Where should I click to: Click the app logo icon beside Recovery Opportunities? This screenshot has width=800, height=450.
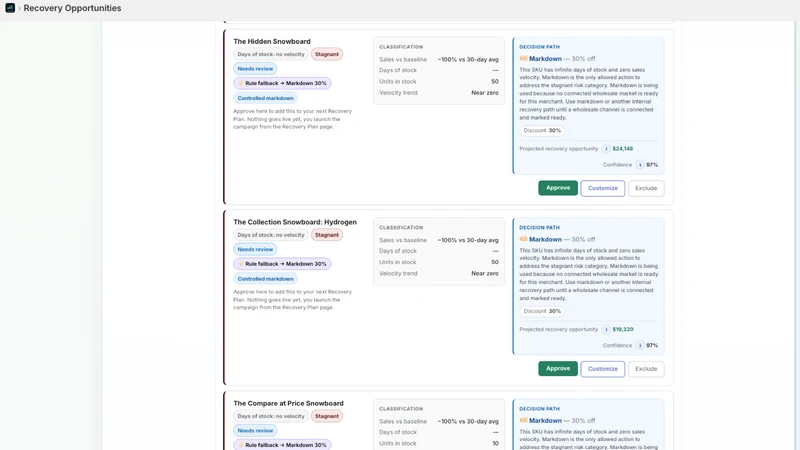point(10,8)
